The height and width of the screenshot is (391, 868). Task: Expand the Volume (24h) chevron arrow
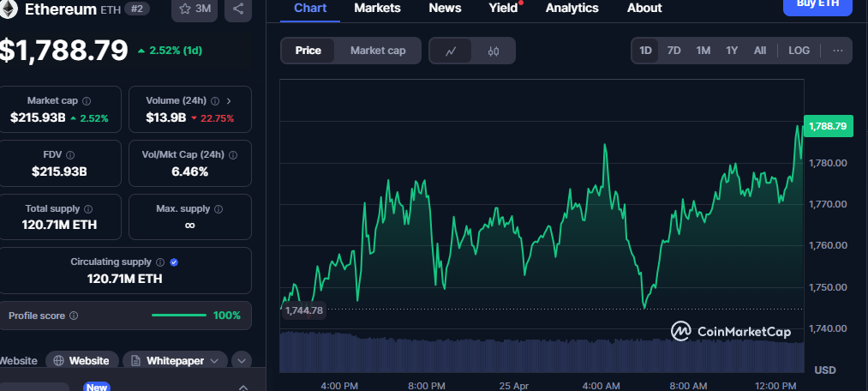229,101
